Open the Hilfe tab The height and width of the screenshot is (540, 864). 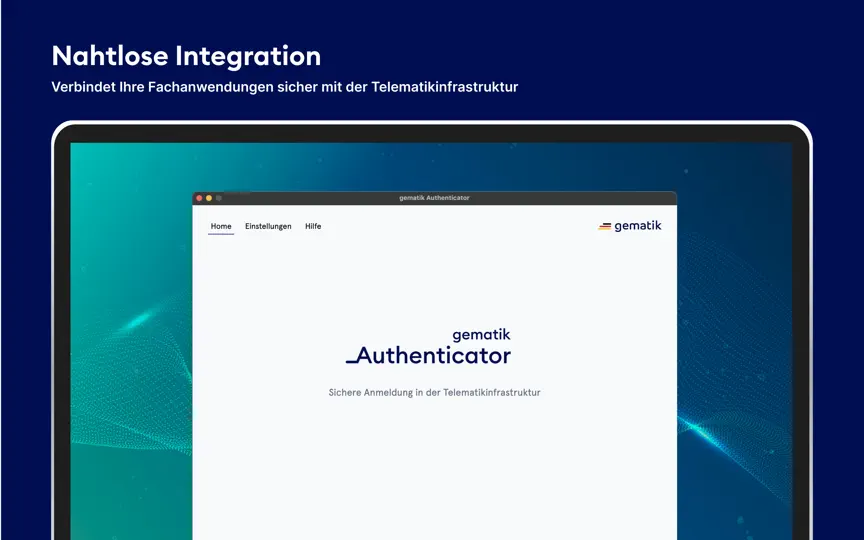pyautogui.click(x=313, y=226)
